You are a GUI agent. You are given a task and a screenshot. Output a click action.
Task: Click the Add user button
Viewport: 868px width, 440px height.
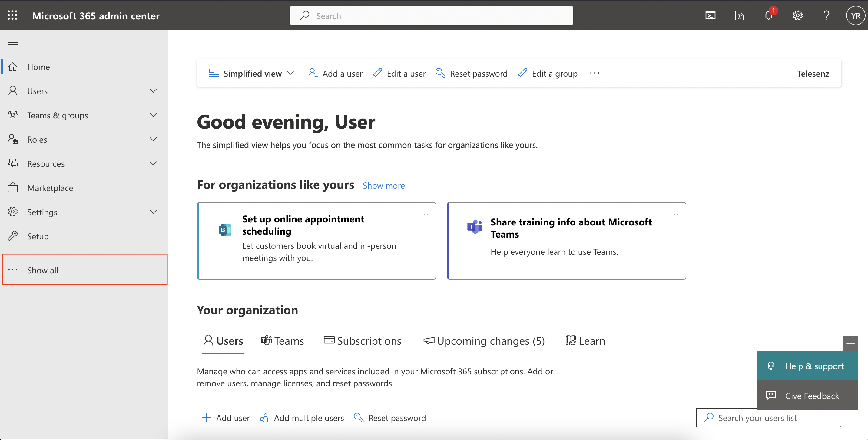(x=226, y=417)
